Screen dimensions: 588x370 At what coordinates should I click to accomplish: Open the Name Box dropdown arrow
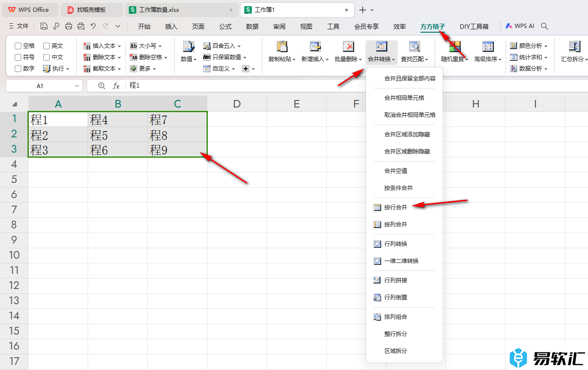click(78, 86)
